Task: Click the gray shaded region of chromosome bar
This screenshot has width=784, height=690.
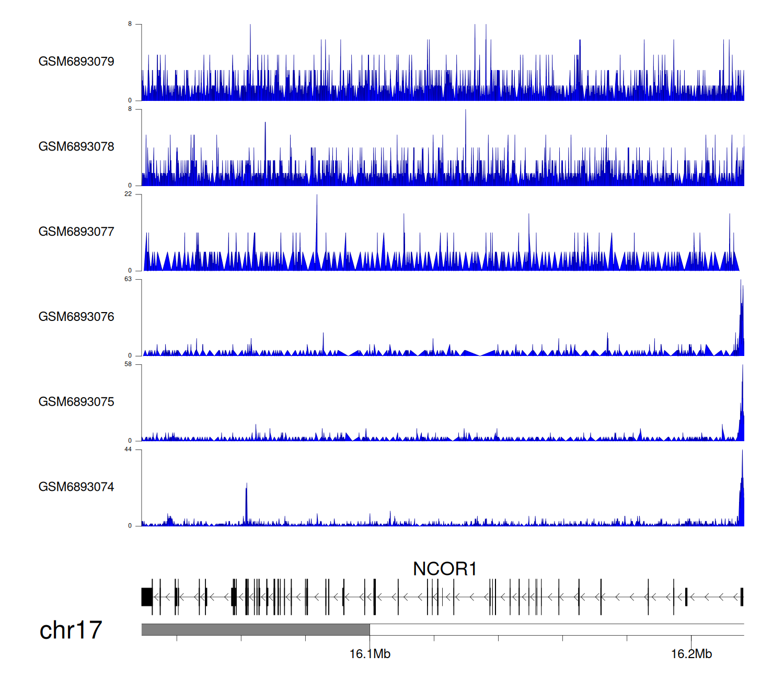Action: click(255, 629)
